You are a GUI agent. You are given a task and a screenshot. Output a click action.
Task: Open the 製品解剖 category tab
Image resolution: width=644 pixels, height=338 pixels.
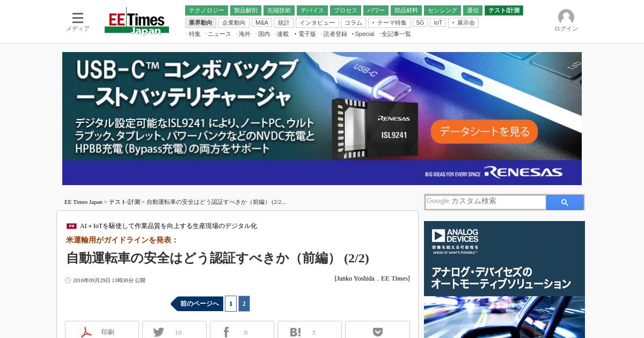pyautogui.click(x=246, y=11)
